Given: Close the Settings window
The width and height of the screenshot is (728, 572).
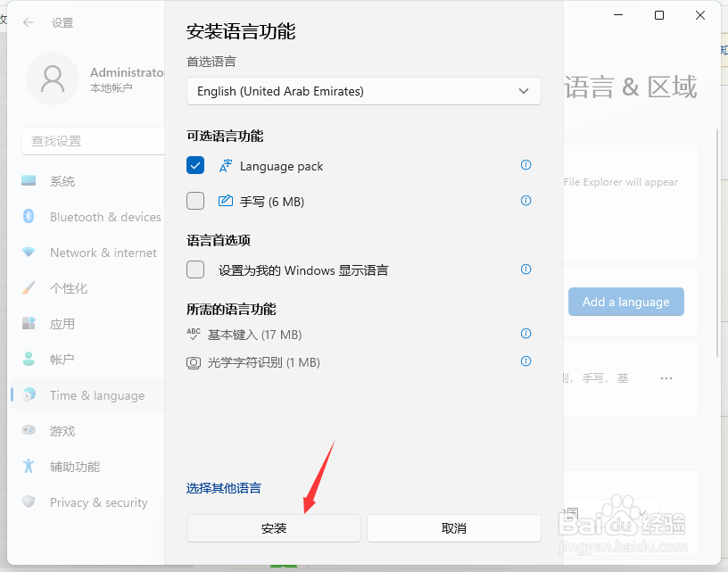Looking at the screenshot, I should click(x=700, y=15).
